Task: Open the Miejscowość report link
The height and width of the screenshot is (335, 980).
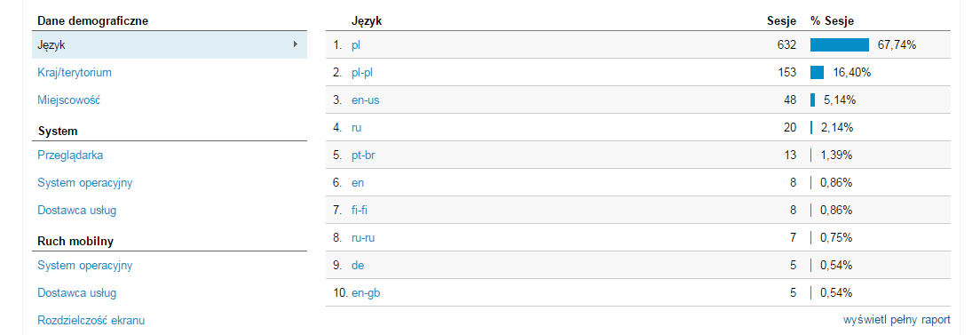Action: [68, 100]
